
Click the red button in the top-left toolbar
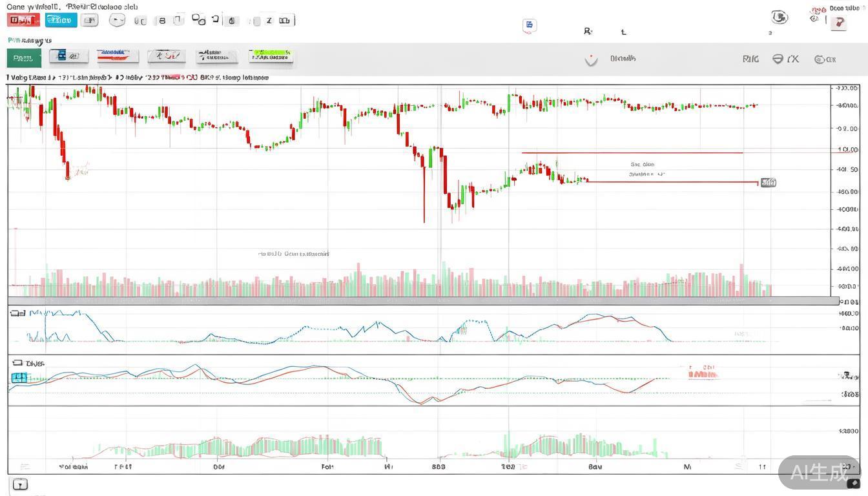pos(23,20)
